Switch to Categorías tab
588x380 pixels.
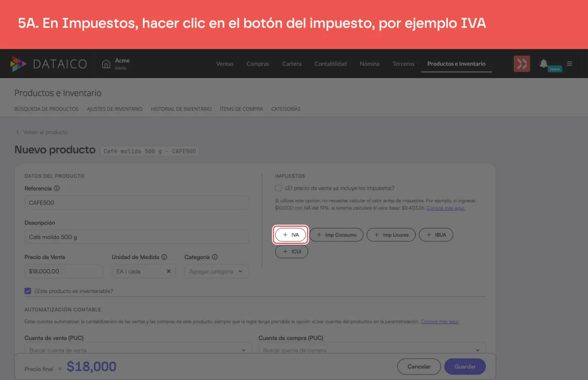tap(286, 109)
